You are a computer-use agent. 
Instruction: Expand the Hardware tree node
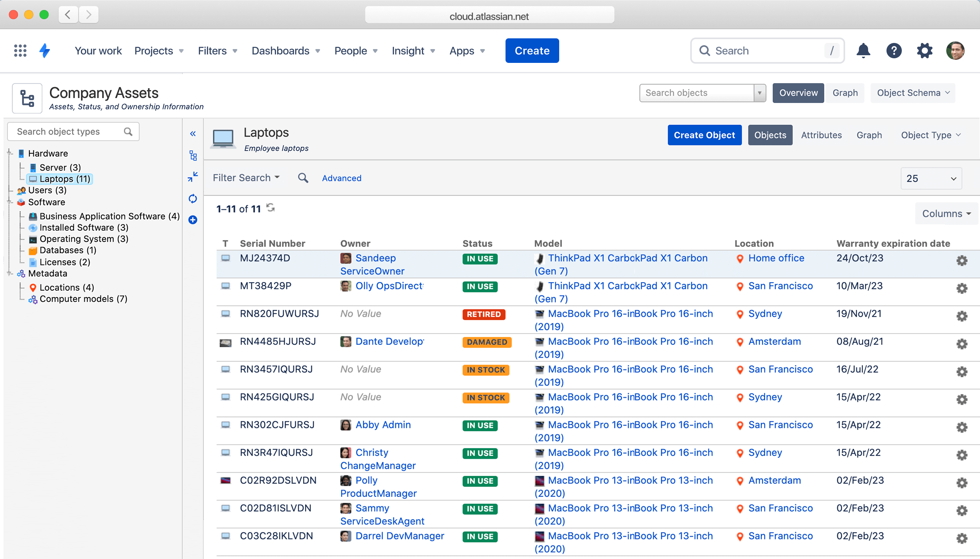tap(9, 153)
